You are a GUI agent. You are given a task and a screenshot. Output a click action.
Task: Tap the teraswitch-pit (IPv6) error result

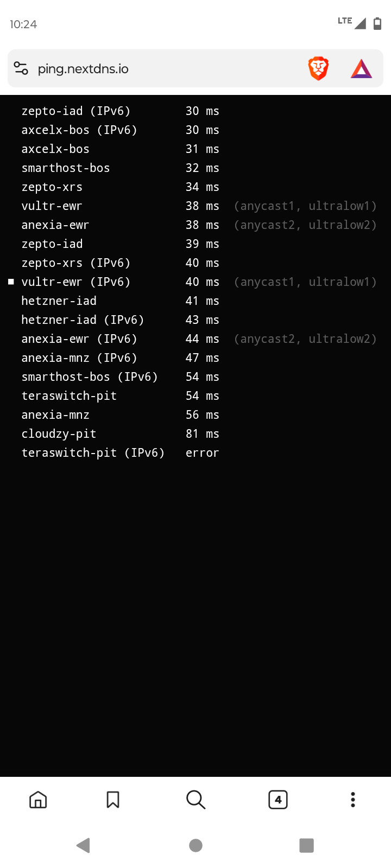202,453
